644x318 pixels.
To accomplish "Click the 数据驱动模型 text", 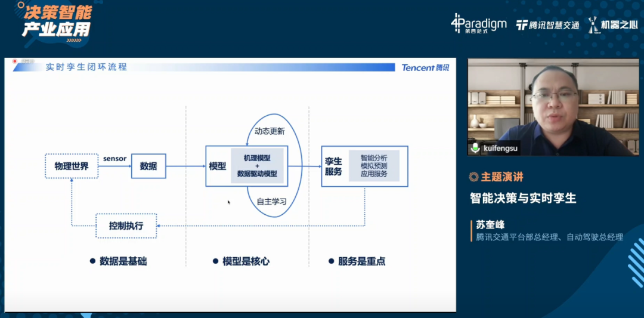I will click(257, 174).
